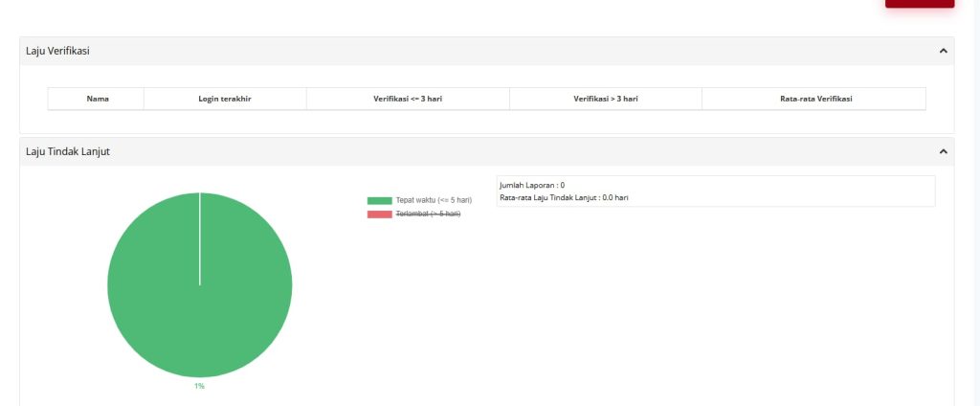Screen dimensions: 980x406
Task: Click the Laju Tindak Lanjut panel title
Action: (68, 151)
